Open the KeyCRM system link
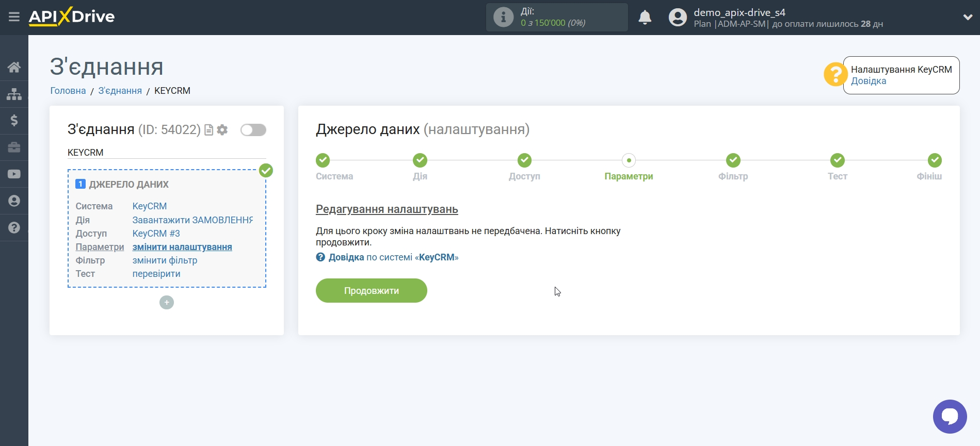 150,206
